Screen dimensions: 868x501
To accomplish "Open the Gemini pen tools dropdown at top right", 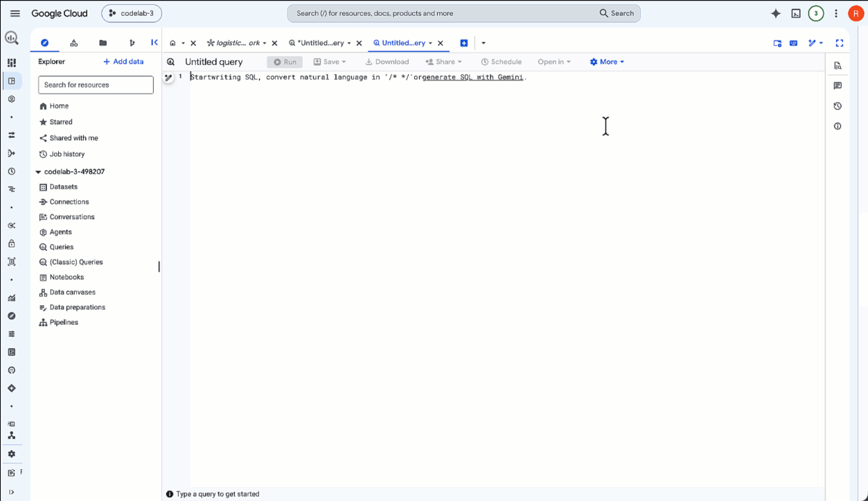I will pyautogui.click(x=816, y=43).
